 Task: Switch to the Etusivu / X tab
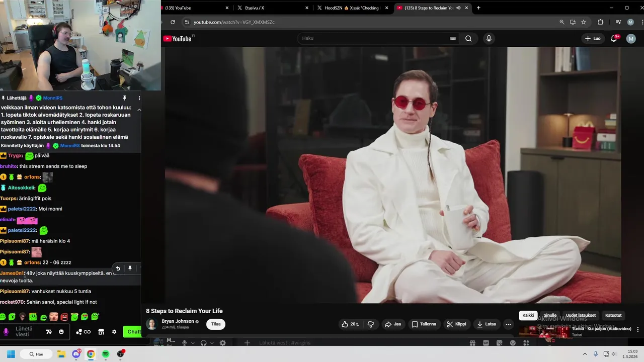pos(272,8)
